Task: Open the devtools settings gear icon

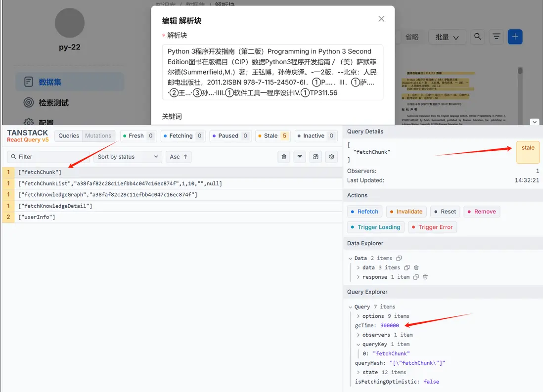Action: click(x=332, y=157)
